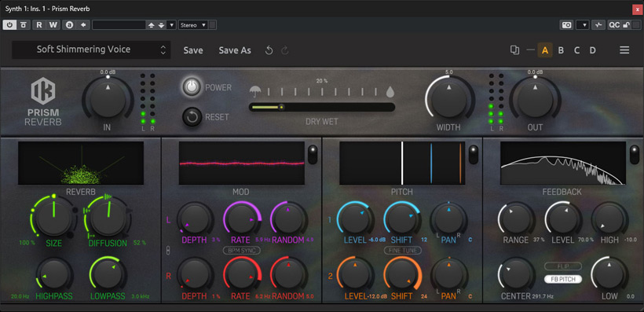Open the Stereo routing dropdown
The width and height of the screenshot is (644, 312).
[x=193, y=25]
